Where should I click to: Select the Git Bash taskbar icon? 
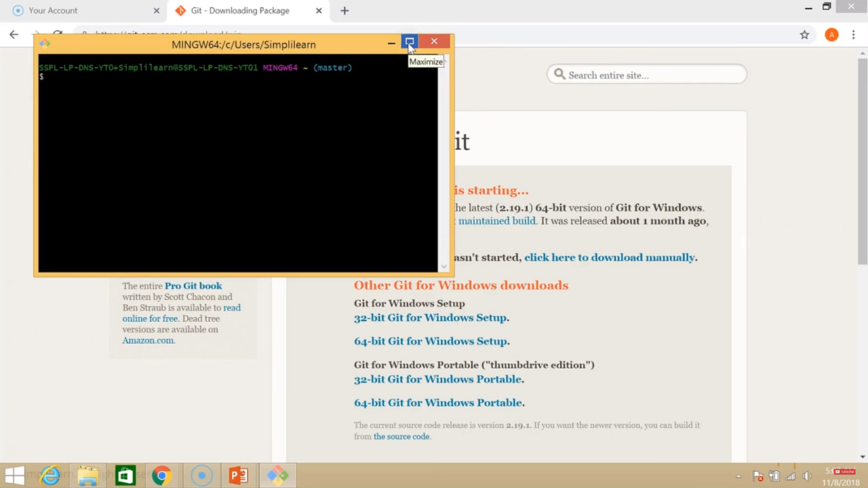pos(277,476)
